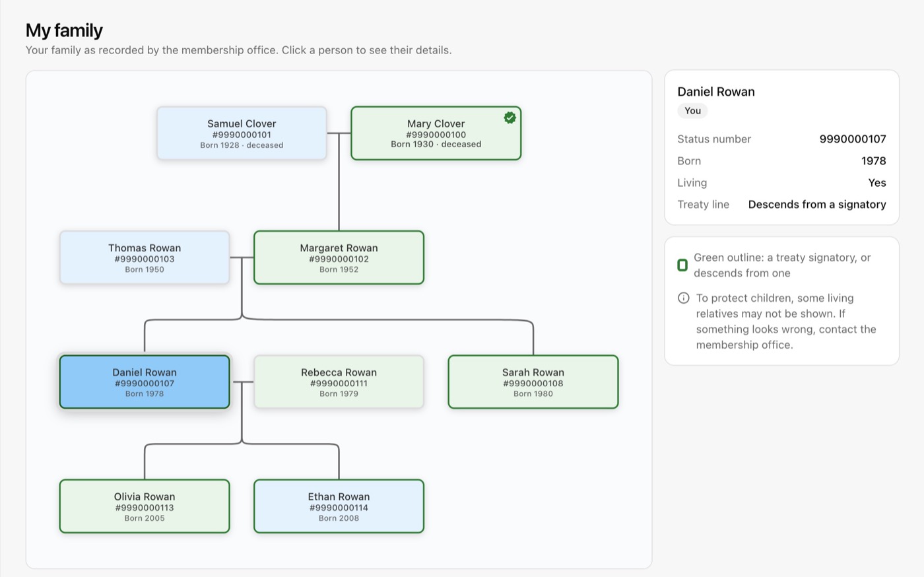Click the Living value "Yes"
924x577 pixels.
tap(877, 183)
